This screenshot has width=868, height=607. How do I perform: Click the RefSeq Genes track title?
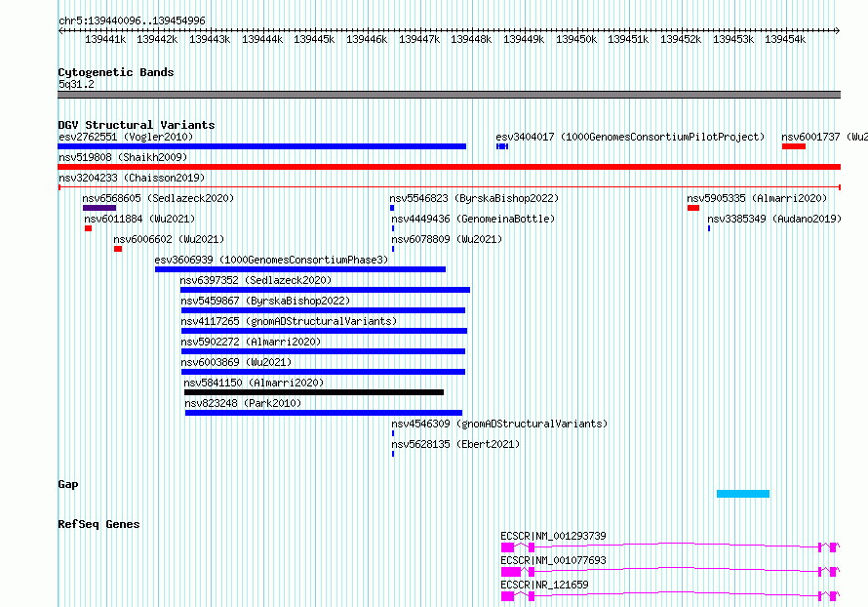[99, 524]
